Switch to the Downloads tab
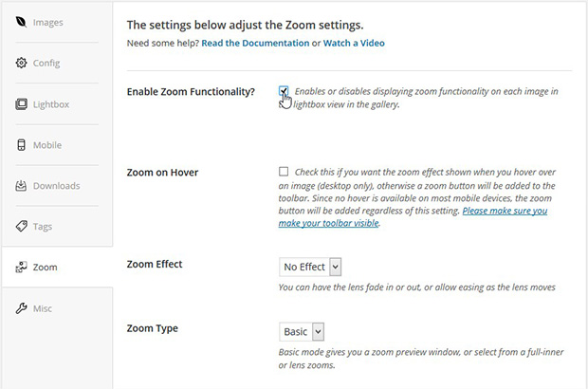This screenshot has width=588, height=389. pos(56,186)
